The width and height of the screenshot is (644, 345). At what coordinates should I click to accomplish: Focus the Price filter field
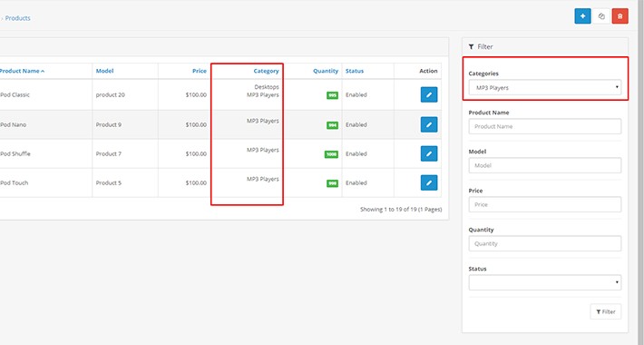point(544,204)
